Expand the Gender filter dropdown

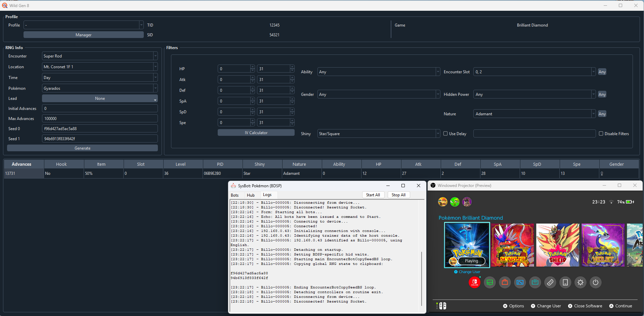pos(379,94)
